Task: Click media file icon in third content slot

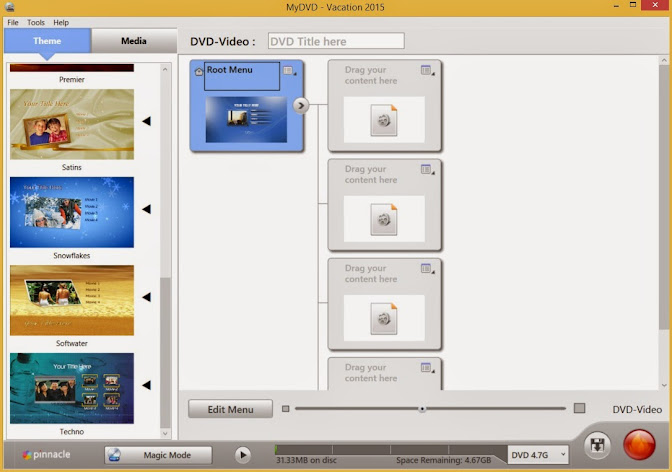Action: coord(384,319)
